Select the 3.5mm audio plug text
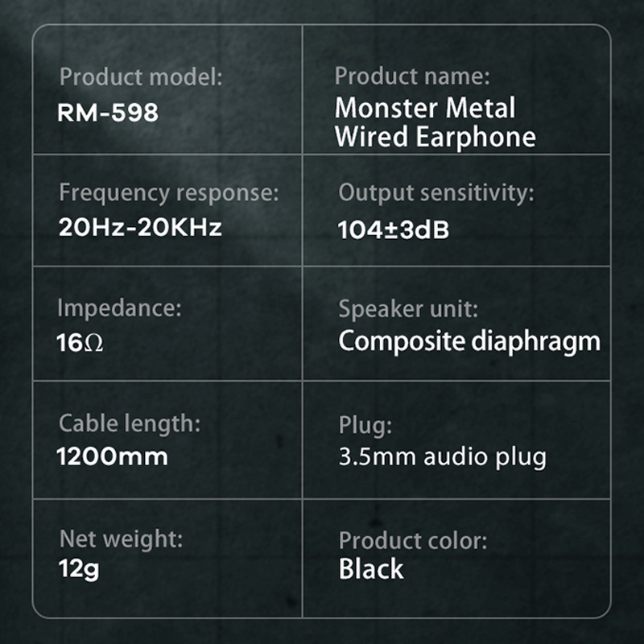644x644 pixels. [443, 457]
